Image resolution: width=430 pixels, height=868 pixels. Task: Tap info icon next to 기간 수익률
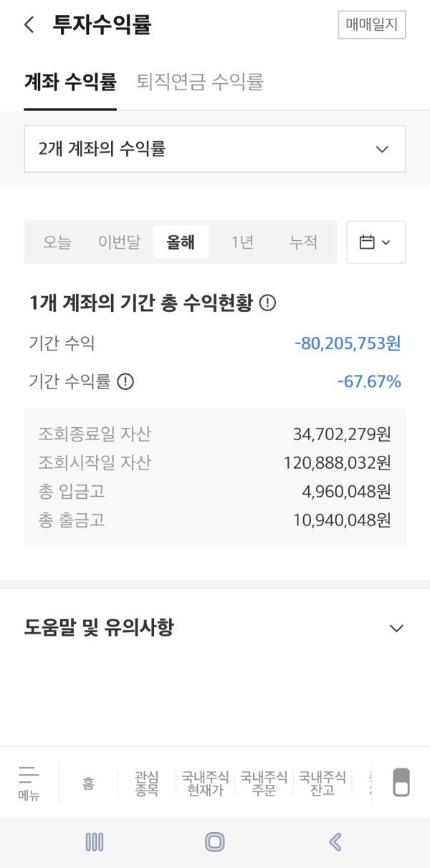[125, 381]
